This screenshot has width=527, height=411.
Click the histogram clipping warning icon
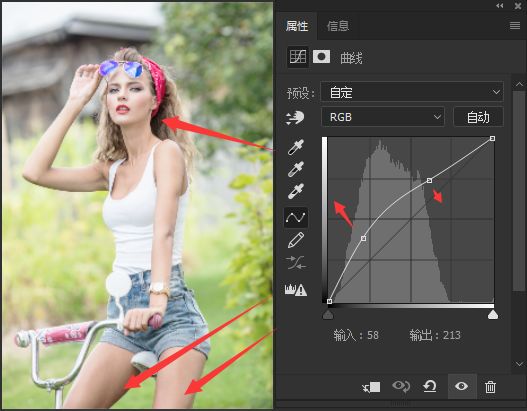click(296, 290)
